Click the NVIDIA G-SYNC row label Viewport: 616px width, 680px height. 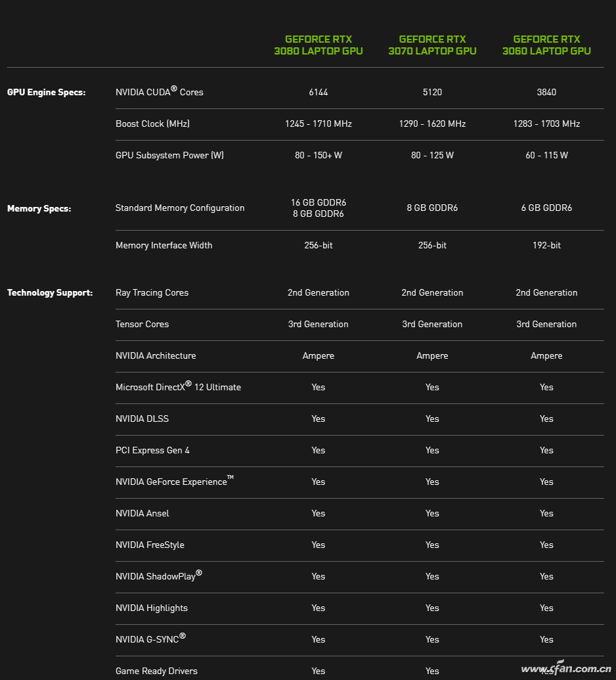coord(150,639)
